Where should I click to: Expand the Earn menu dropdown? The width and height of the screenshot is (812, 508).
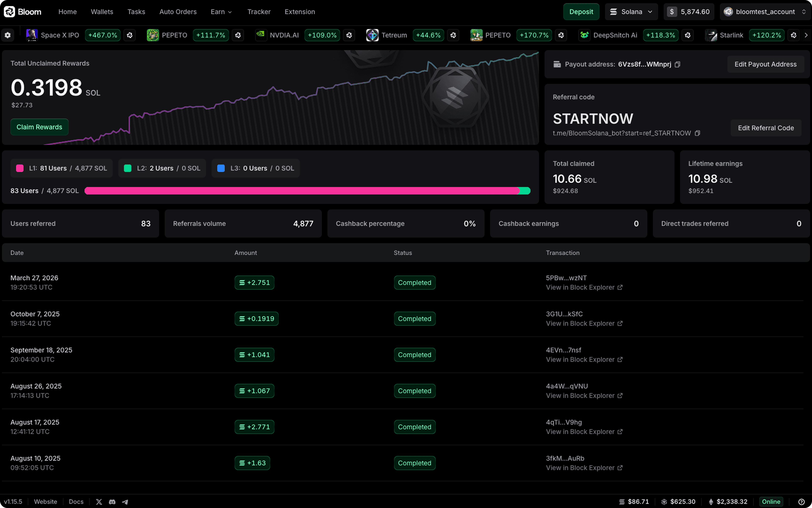tap(221, 12)
